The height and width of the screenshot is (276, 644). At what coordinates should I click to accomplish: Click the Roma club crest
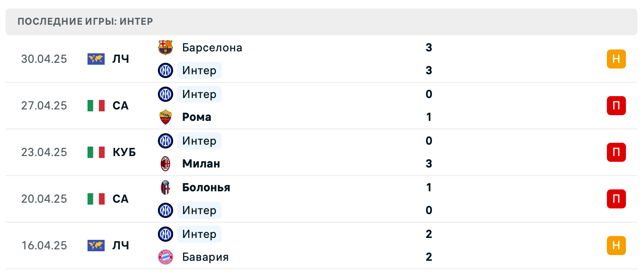pos(166,117)
